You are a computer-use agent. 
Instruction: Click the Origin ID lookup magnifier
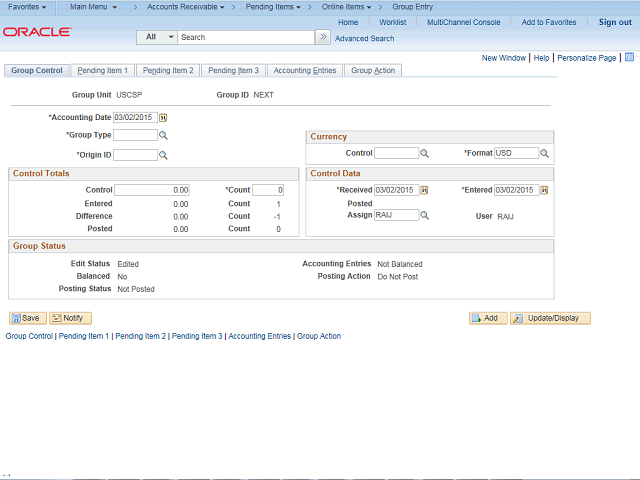164,155
